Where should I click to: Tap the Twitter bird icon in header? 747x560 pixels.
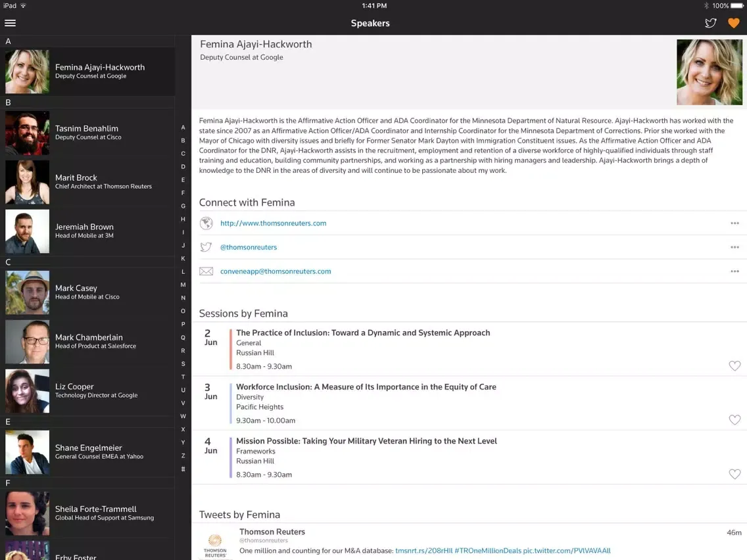(x=710, y=23)
